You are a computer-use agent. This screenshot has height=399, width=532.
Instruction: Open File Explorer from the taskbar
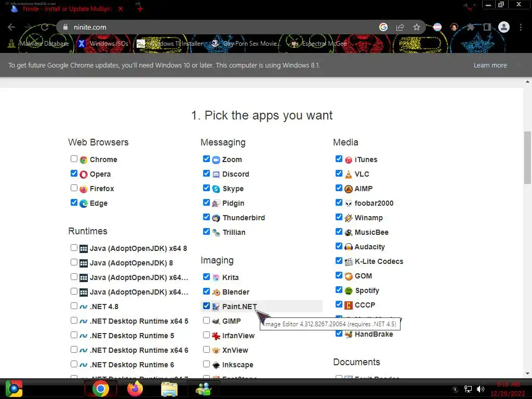coord(169,389)
